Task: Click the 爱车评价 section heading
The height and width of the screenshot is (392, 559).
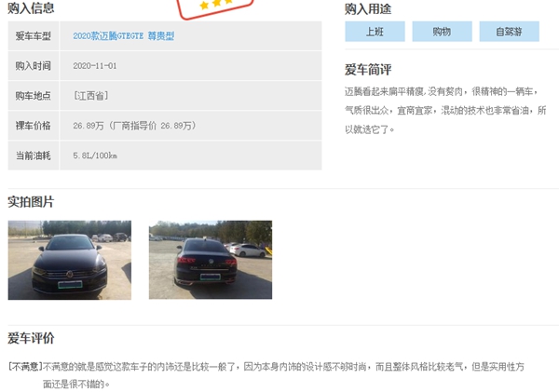Action: (x=31, y=338)
